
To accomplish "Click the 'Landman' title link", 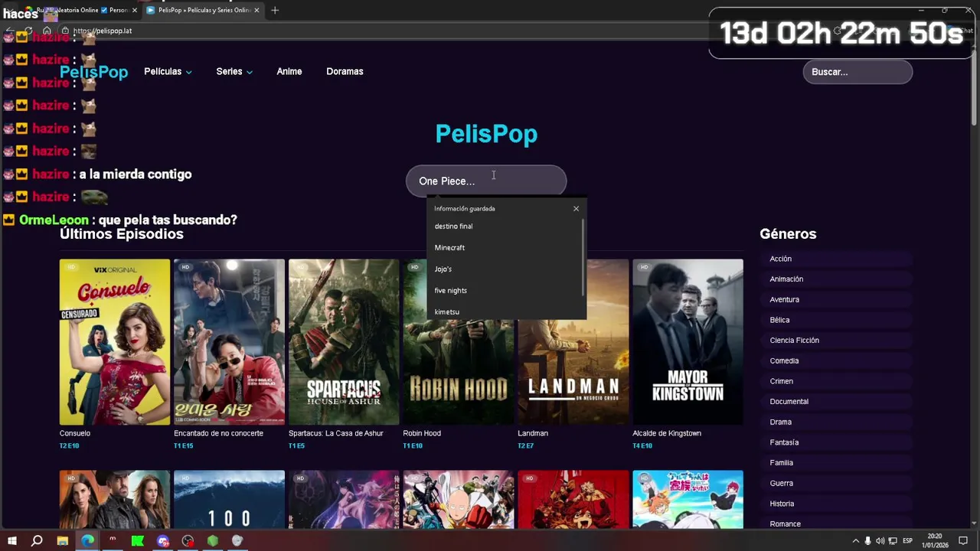I will pos(533,433).
